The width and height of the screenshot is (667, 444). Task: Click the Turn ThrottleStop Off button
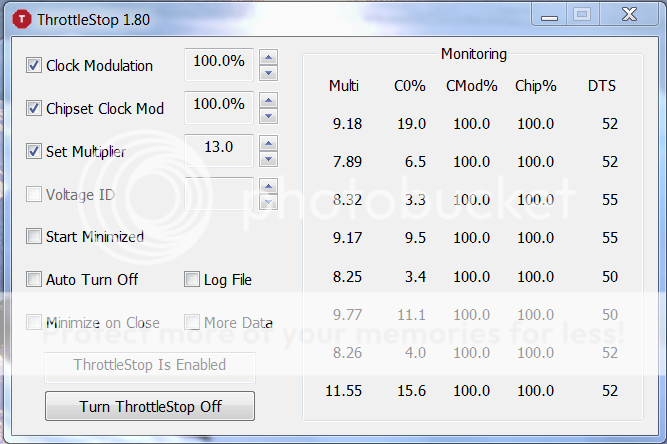coord(150,406)
